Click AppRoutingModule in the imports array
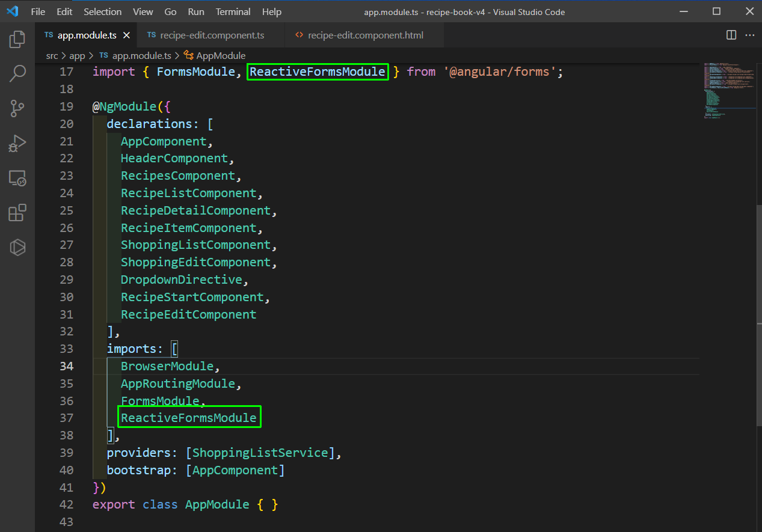The image size is (762, 532). tap(178, 384)
